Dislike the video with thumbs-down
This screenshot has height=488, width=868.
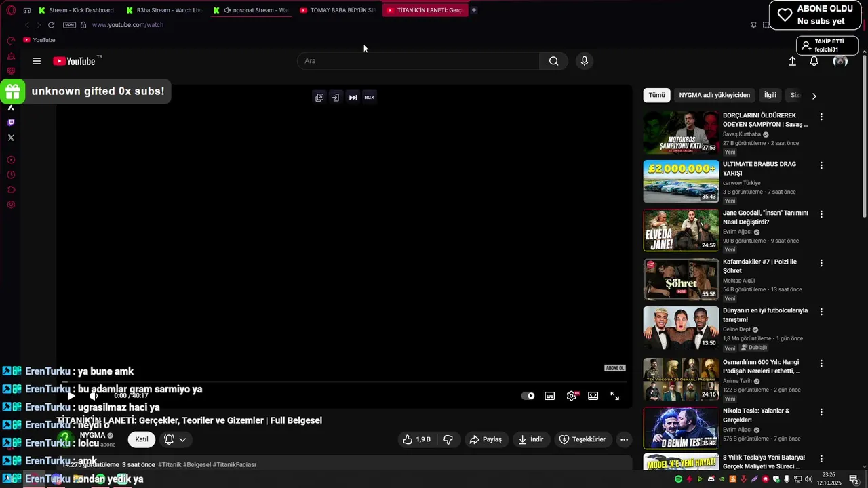[448, 439]
